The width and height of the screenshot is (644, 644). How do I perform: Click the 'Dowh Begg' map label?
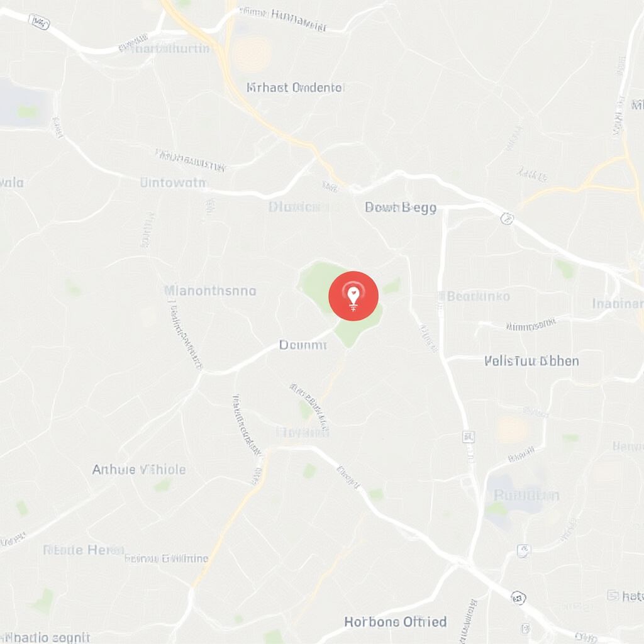(x=401, y=208)
